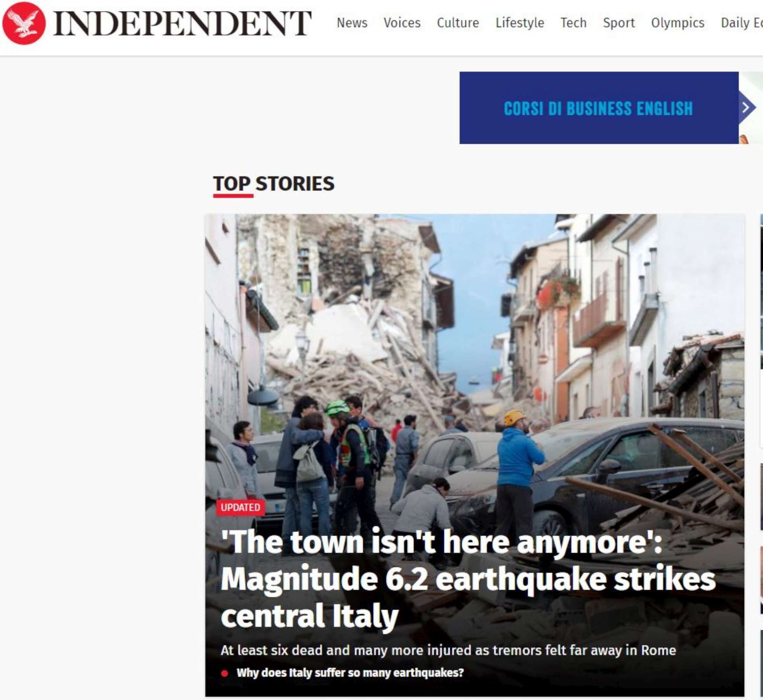Viewport: 763px width, 700px height.
Task: Click the INDEPENDENT wordmark
Action: tap(182, 23)
